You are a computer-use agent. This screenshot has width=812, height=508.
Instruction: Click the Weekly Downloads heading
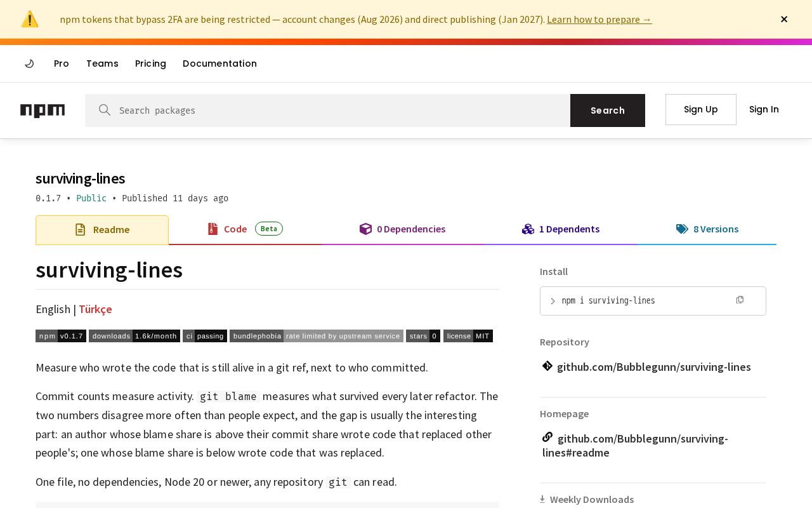click(591, 500)
